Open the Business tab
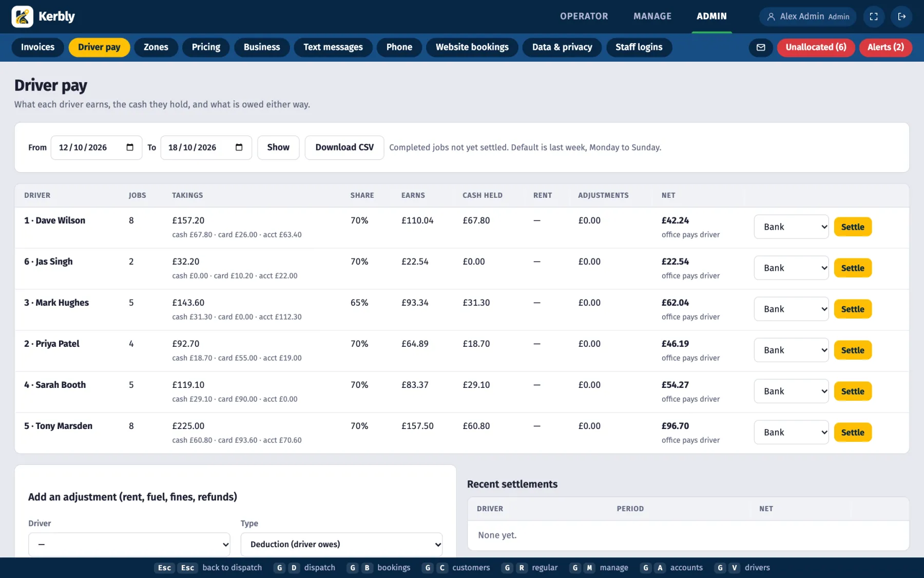Screen dimensions: 924x578 262,47
